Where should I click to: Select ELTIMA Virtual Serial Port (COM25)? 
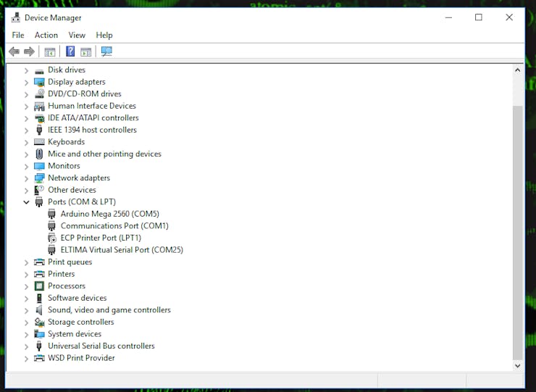click(122, 250)
